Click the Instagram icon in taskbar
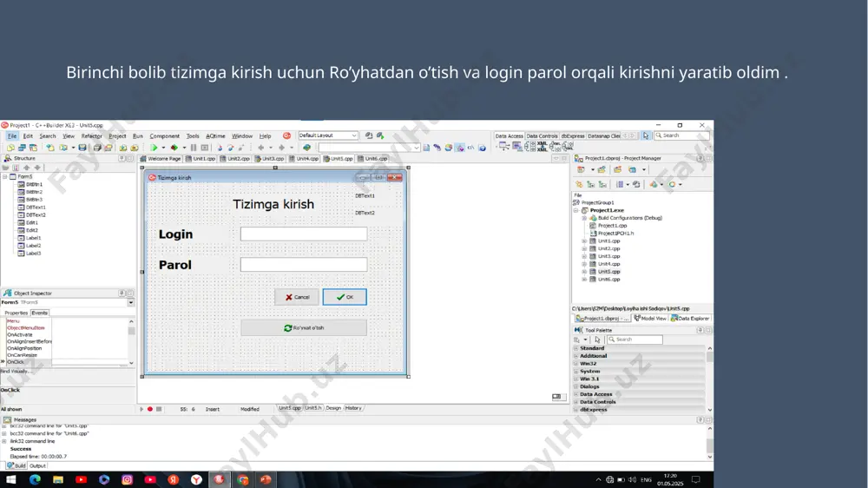Screen dimensions: 868x488 point(127,479)
